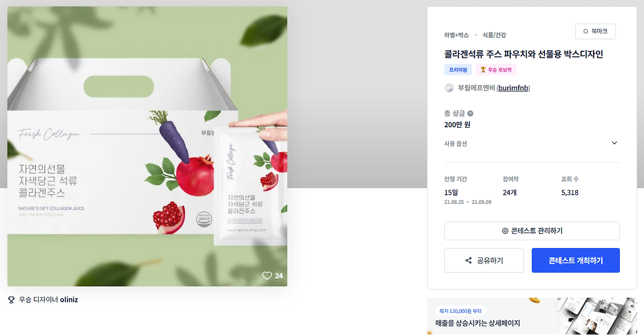Click the question mark help icon beside 총 상금
644x336 pixels.
tap(470, 114)
